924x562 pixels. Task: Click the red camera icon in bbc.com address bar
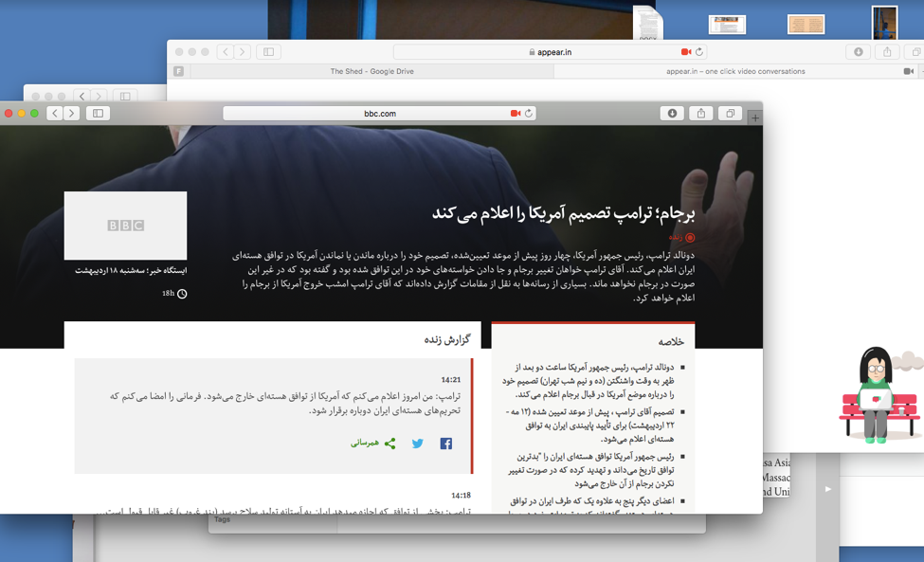[515, 113]
